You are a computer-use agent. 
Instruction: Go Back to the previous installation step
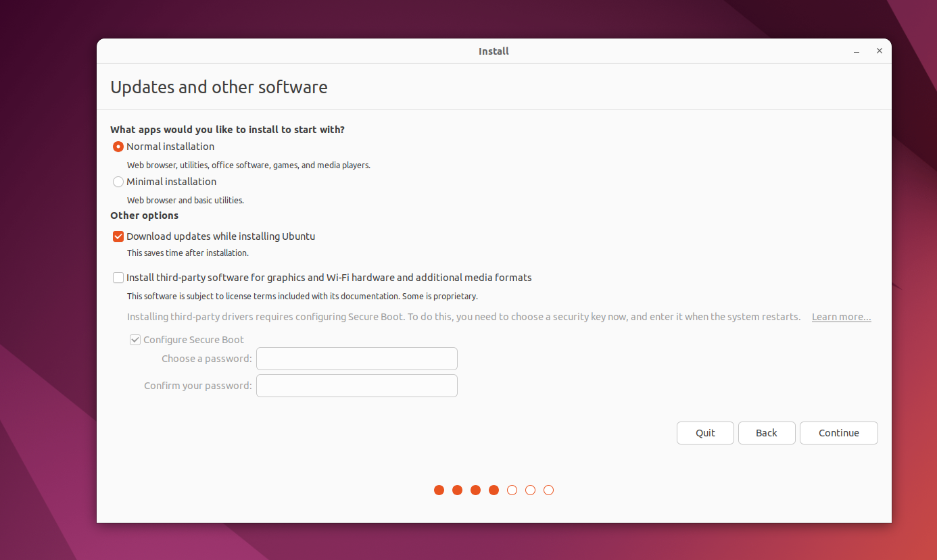tap(767, 433)
